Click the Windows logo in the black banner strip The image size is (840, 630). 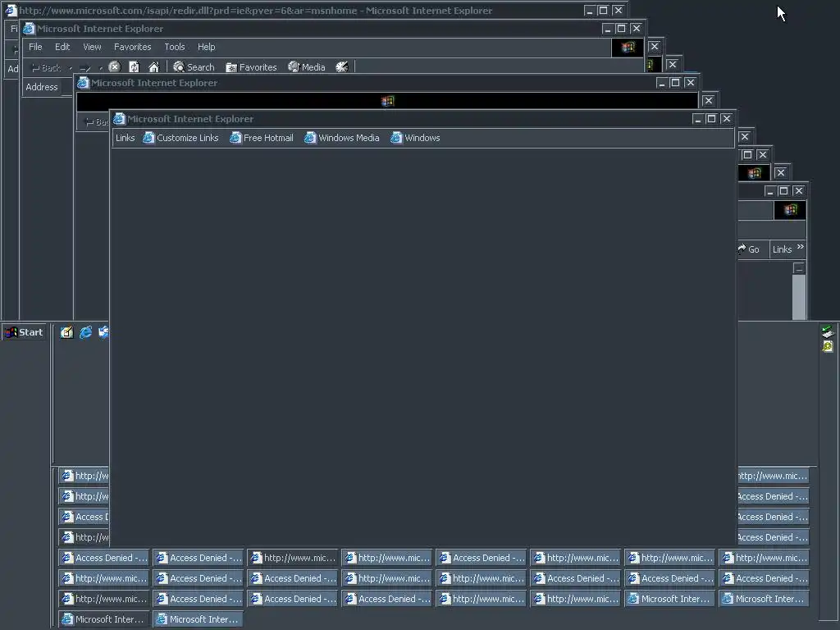[388, 101]
